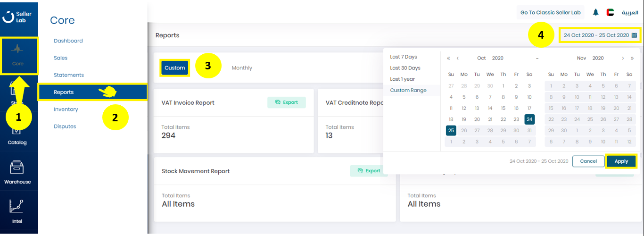Click the Seller Lab logo

[17, 17]
